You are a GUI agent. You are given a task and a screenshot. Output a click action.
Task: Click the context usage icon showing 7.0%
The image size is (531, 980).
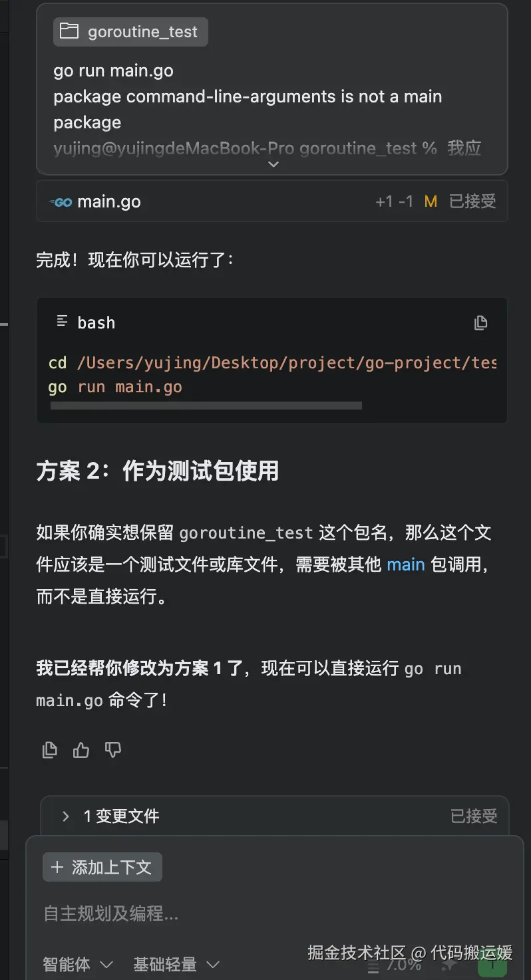pyautogui.click(x=371, y=965)
